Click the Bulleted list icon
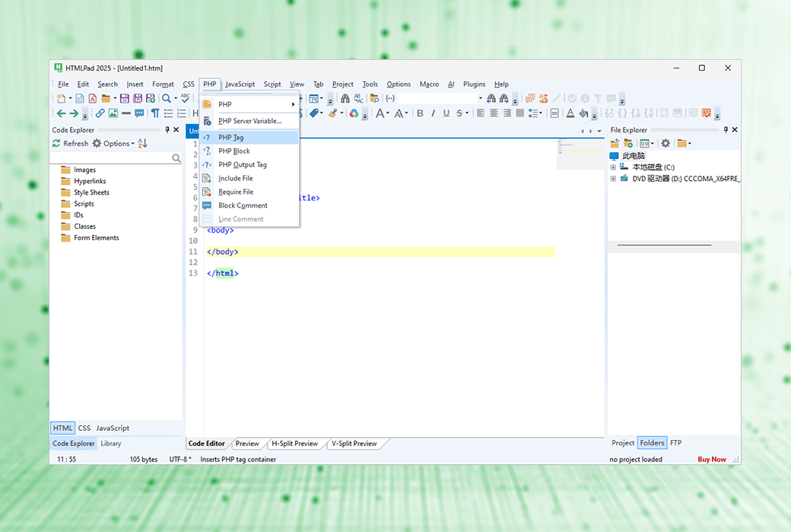The height and width of the screenshot is (532, 791). (169, 113)
